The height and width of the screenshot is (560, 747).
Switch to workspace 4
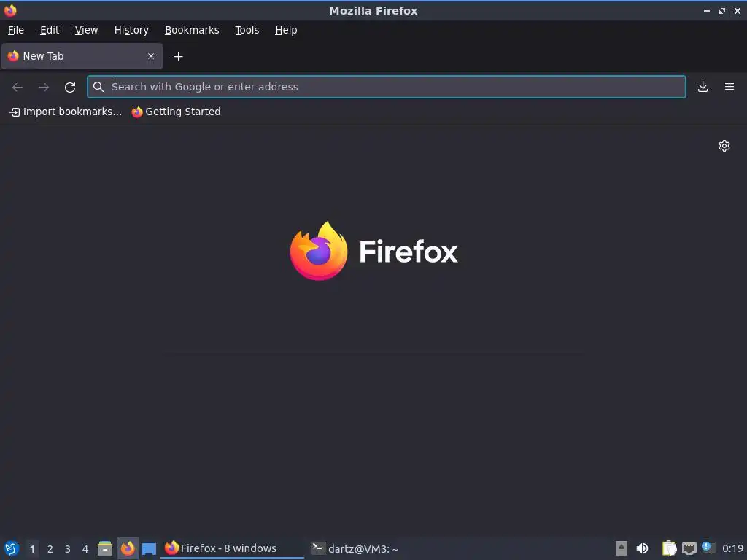[x=85, y=549]
